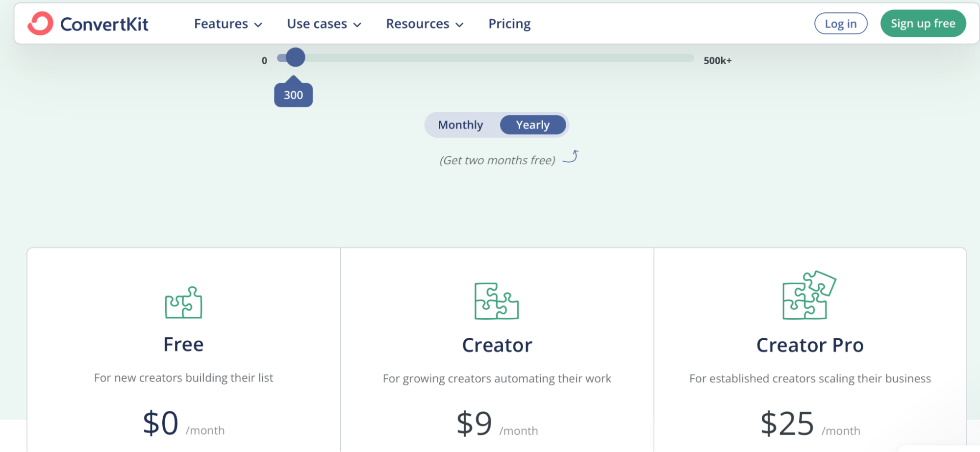Expand the Resources chevron arrow
980x452 pixels.
pyautogui.click(x=459, y=25)
